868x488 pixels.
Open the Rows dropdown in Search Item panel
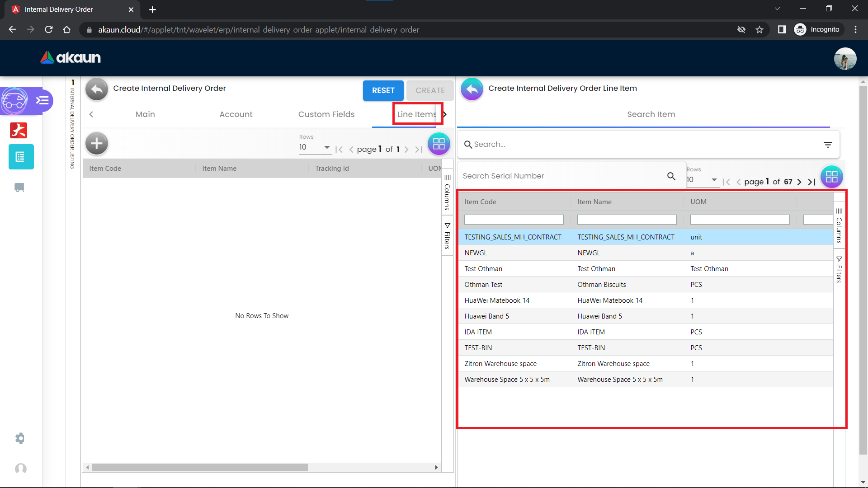click(702, 180)
